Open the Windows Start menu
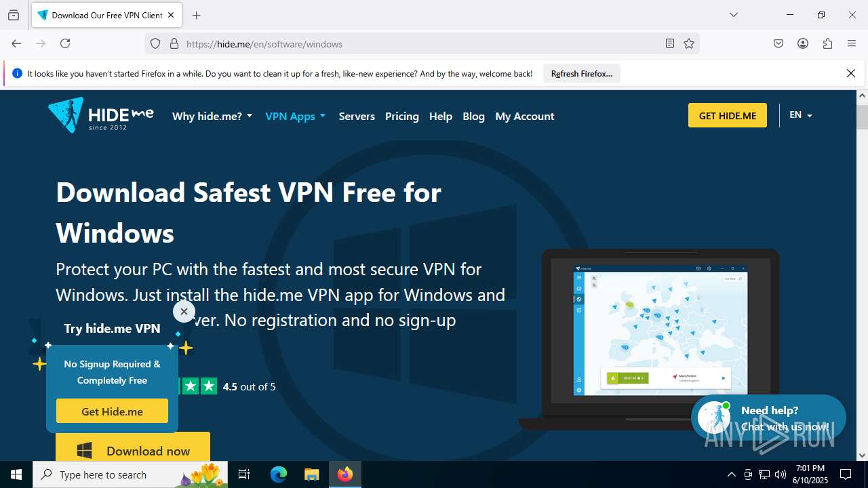Image resolution: width=868 pixels, height=488 pixels. [16, 474]
